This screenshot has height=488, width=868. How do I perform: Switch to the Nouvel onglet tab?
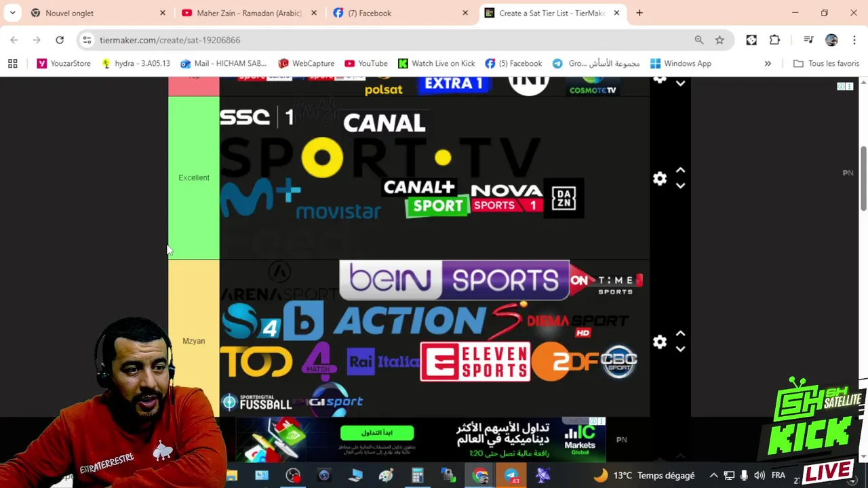pyautogui.click(x=98, y=13)
